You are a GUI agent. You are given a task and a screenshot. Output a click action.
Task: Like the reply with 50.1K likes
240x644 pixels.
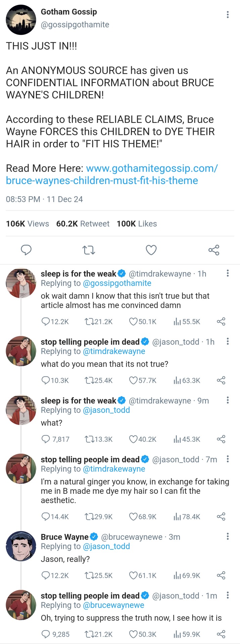pos(133,322)
